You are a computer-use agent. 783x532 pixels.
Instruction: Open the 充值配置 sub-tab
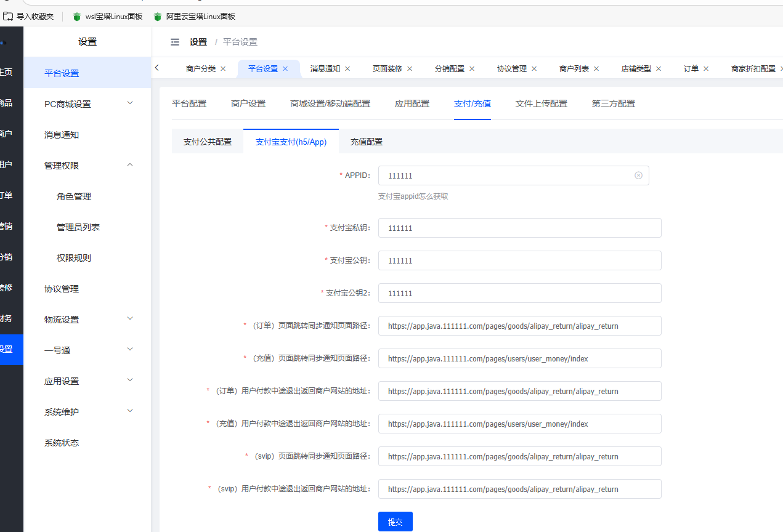click(x=366, y=142)
